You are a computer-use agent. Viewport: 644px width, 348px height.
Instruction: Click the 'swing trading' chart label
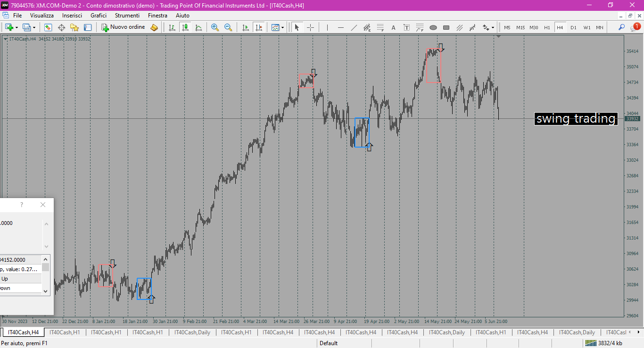click(x=576, y=118)
